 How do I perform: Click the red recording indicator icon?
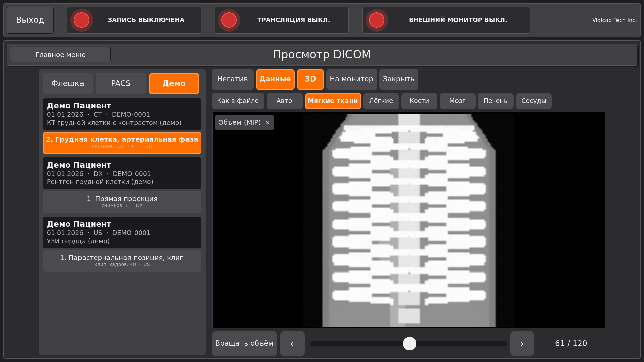(82, 20)
